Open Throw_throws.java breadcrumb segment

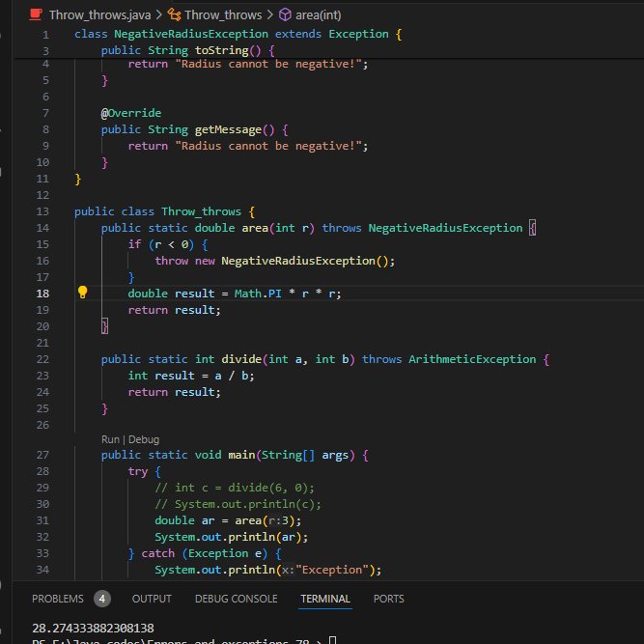pyautogui.click(x=99, y=15)
